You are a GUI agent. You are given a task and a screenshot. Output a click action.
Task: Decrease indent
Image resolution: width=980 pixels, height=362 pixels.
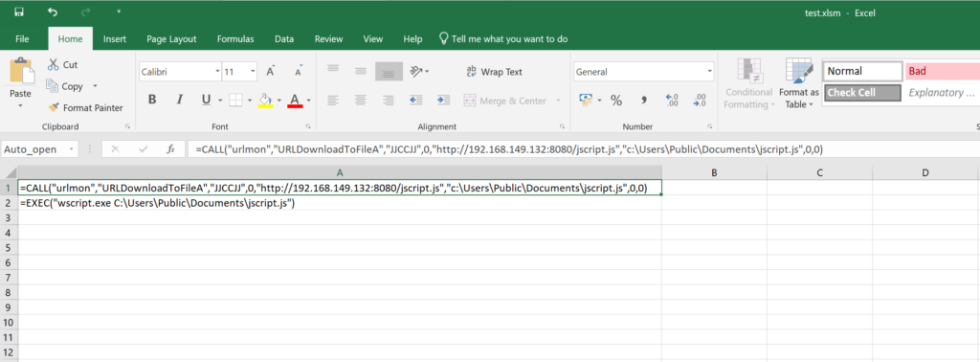[415, 100]
